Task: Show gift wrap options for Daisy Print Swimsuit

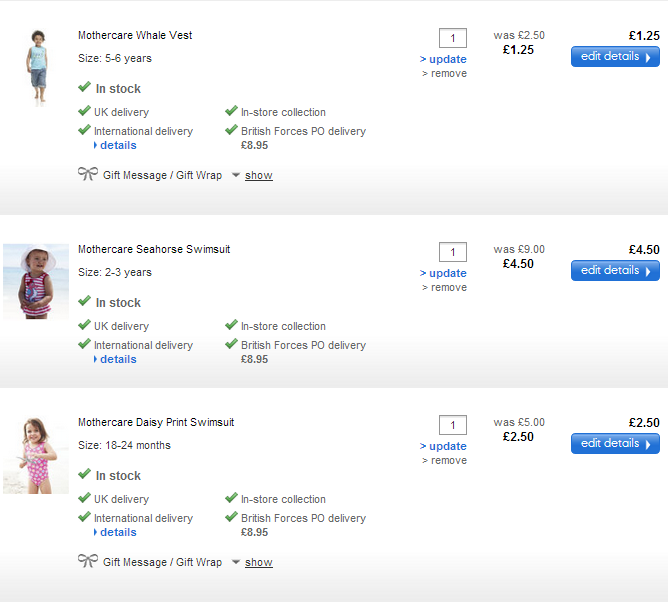Action: click(x=259, y=562)
